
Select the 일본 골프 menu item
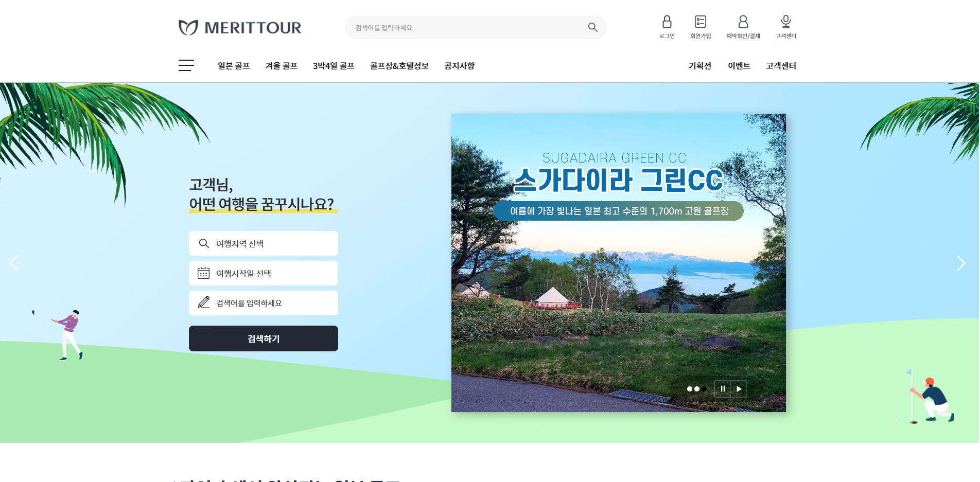234,65
